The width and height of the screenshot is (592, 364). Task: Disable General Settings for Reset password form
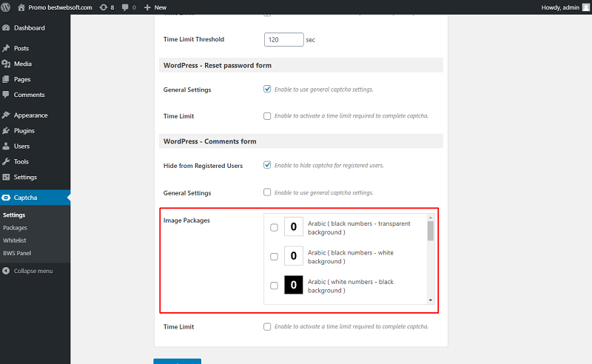coord(267,89)
